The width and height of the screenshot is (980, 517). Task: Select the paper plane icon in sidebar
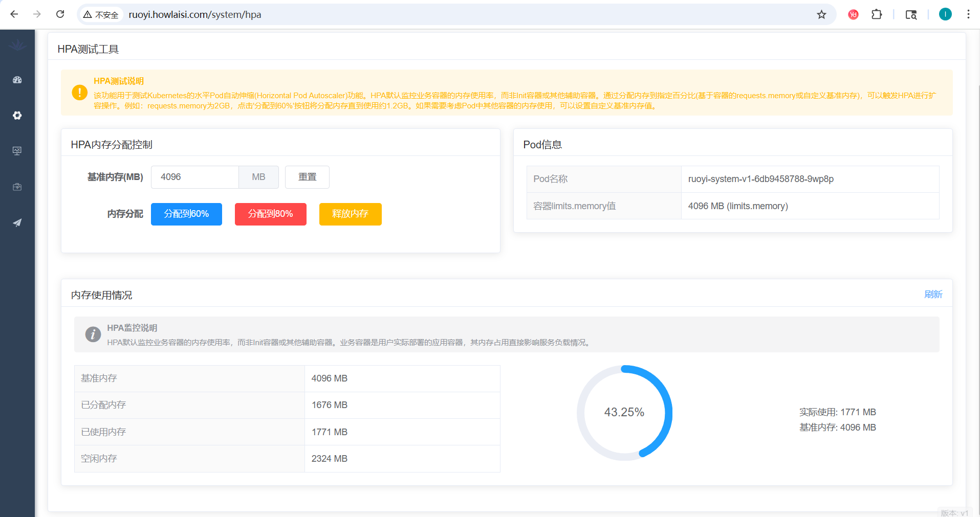pos(17,222)
